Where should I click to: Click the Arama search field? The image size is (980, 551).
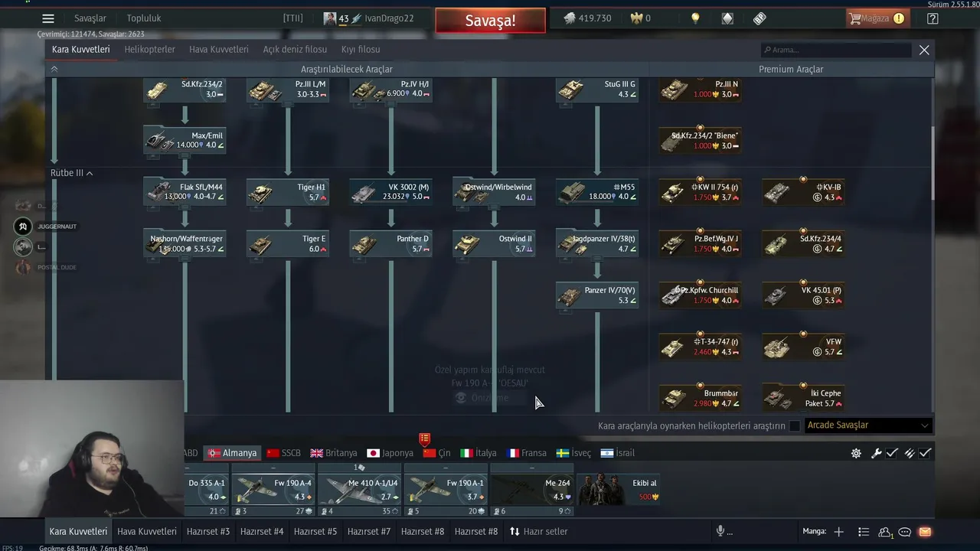(835, 50)
